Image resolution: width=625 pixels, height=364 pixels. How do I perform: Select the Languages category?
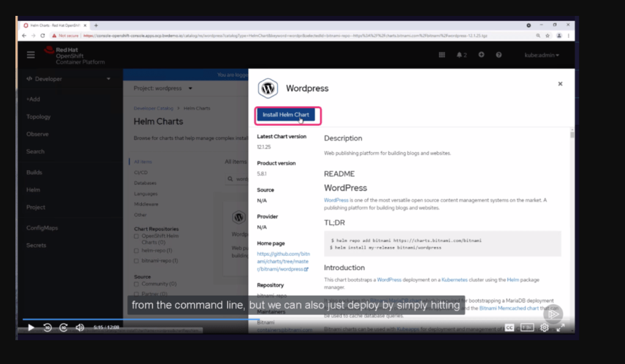(x=145, y=194)
